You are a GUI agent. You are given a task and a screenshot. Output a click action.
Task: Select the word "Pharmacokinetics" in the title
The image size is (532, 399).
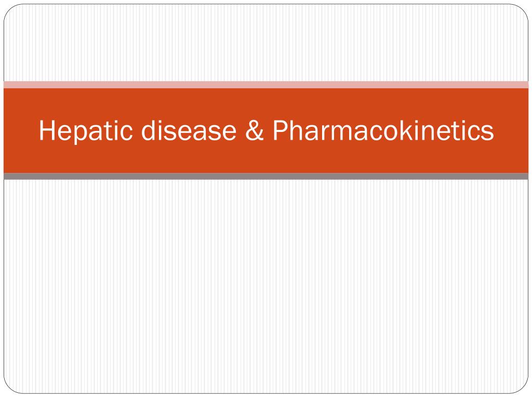pos(383,130)
